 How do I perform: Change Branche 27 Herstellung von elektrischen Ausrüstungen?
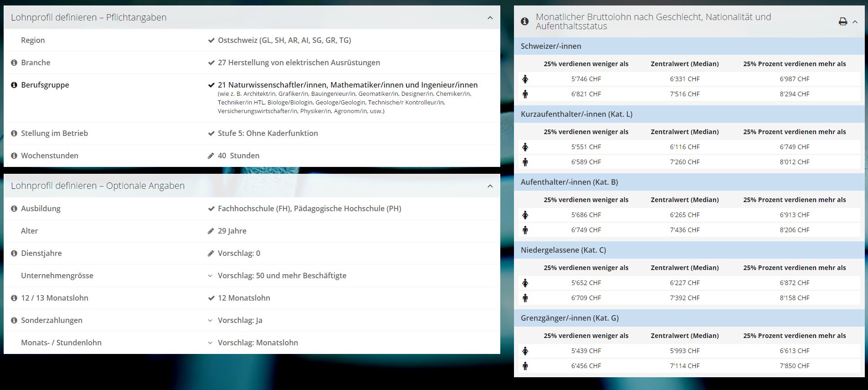pyautogui.click(x=299, y=62)
